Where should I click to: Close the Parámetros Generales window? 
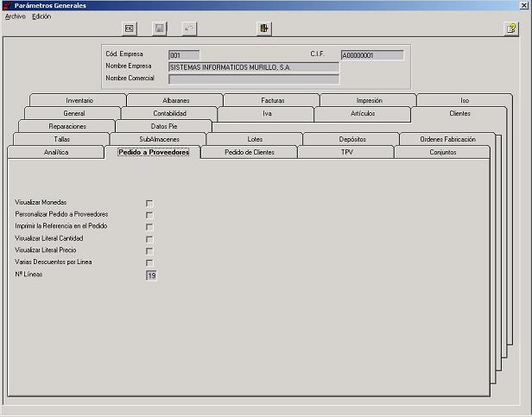coord(524,5)
